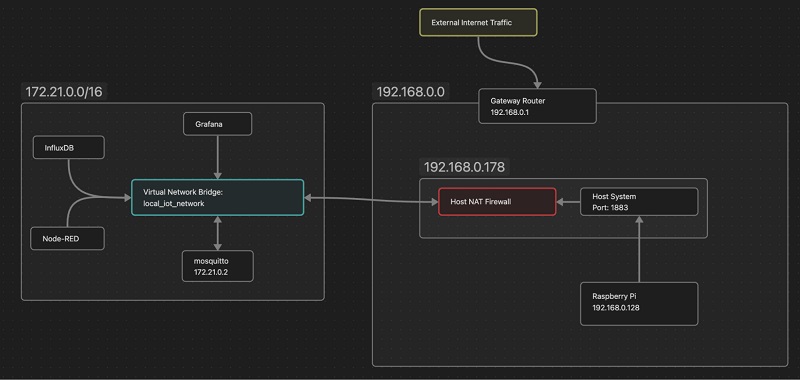Screen dimensions: 800x380
Task: Select the Gateway Router node
Action: (537, 106)
